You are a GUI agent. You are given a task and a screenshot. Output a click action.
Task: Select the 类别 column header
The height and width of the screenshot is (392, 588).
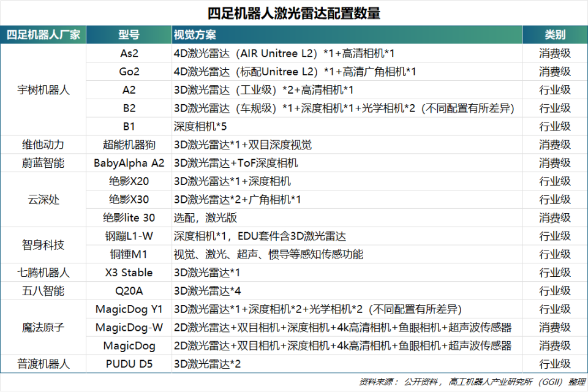(555, 34)
